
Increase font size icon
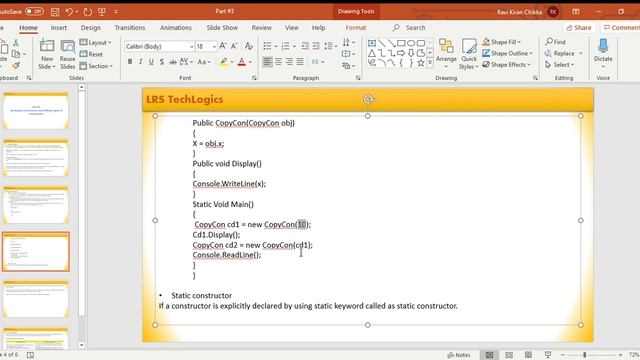[223, 46]
